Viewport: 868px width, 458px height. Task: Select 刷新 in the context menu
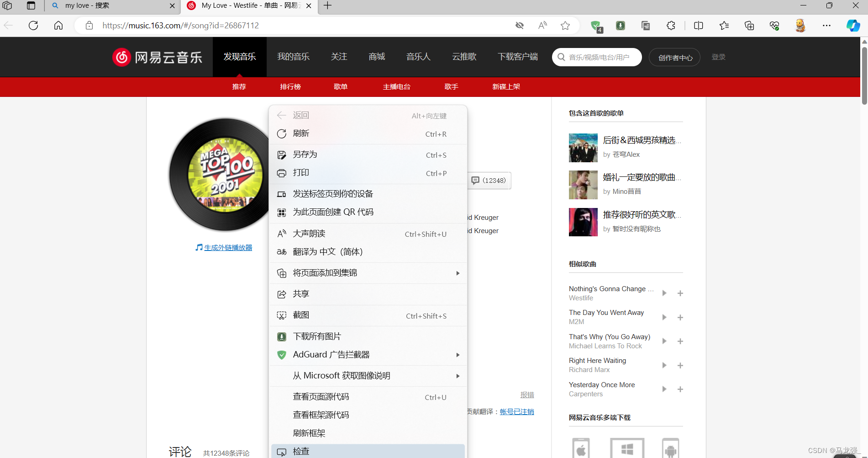(x=368, y=133)
